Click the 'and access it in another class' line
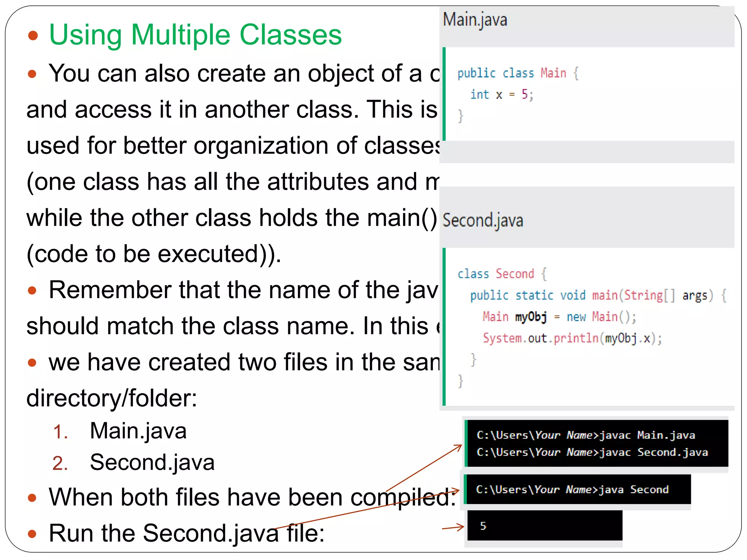 point(232,110)
